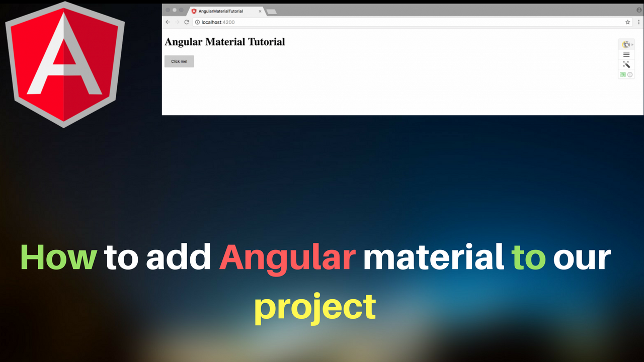Click the localhost:4200 address bar
The image size is (644, 362).
(413, 22)
